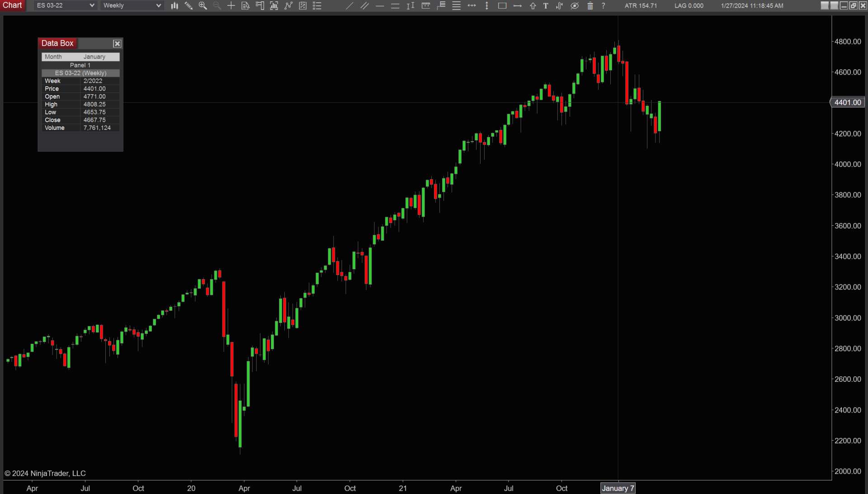Click the 4401.00 price marker on axis
Screen dimensions: 868x494
[847, 103]
